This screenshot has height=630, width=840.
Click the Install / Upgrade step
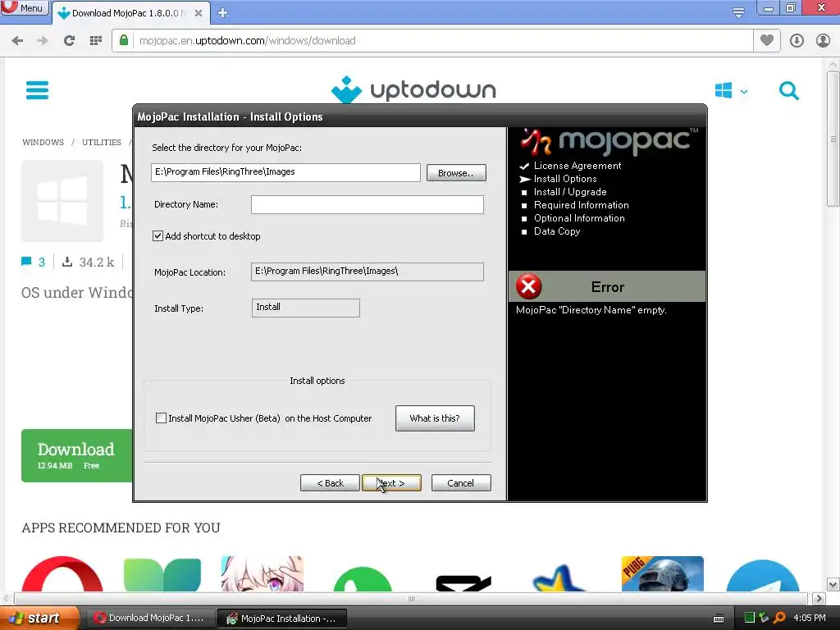click(x=570, y=192)
